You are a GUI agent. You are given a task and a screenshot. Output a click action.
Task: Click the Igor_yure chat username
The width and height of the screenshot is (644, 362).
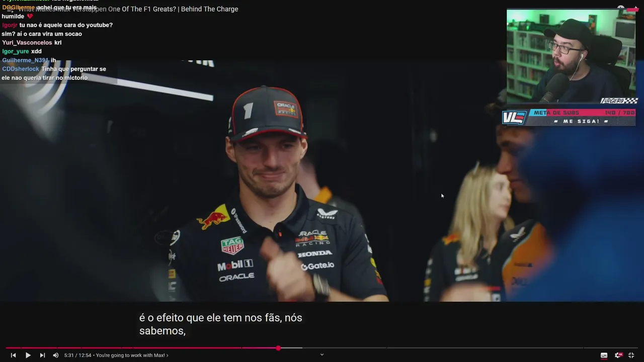pos(16,51)
